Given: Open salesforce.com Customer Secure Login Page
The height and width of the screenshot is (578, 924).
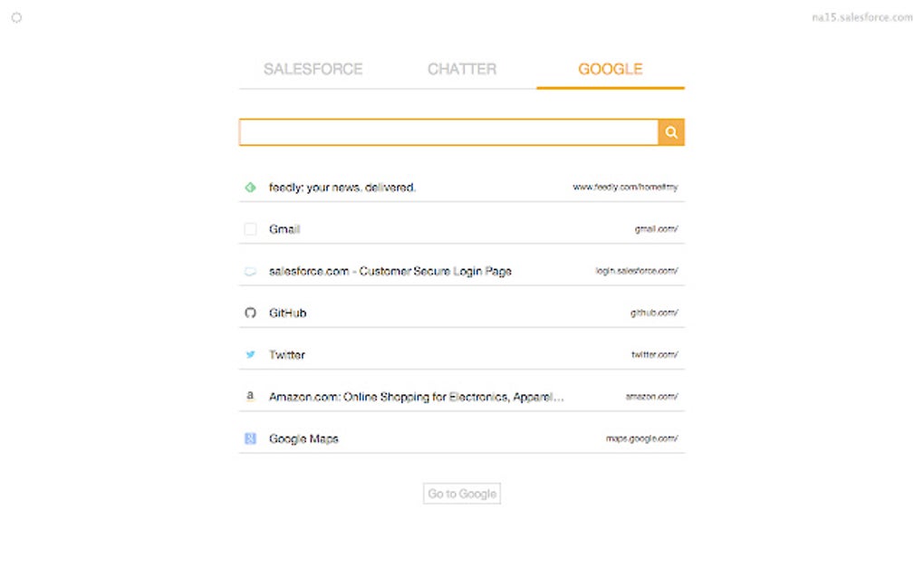Looking at the screenshot, I should (390, 271).
